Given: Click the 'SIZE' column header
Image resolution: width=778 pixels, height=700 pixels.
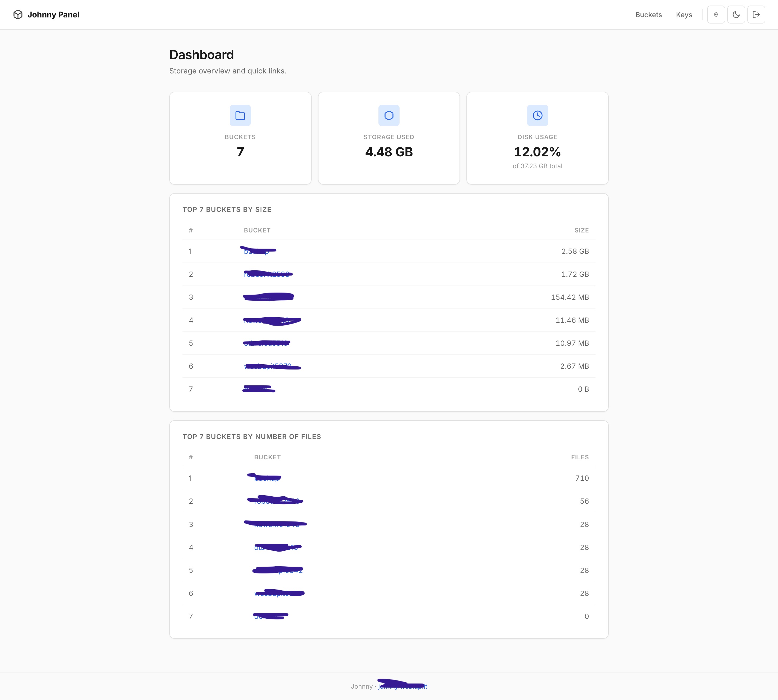Looking at the screenshot, I should [582, 230].
